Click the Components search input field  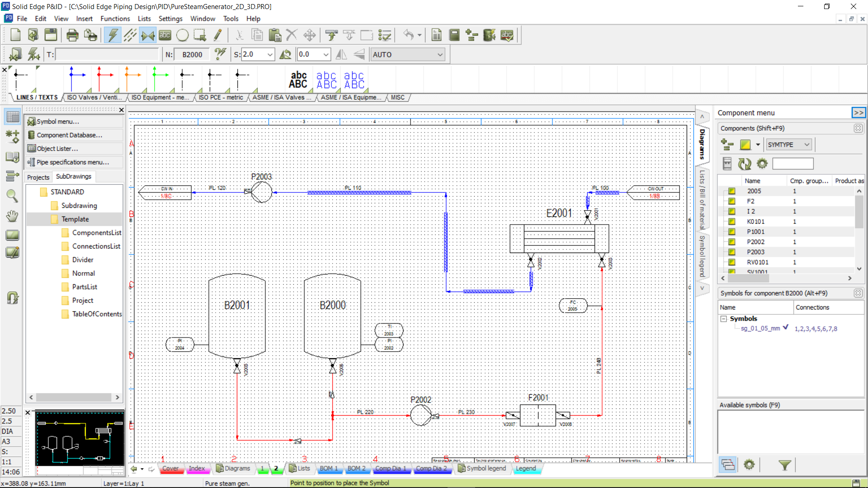[x=793, y=164]
